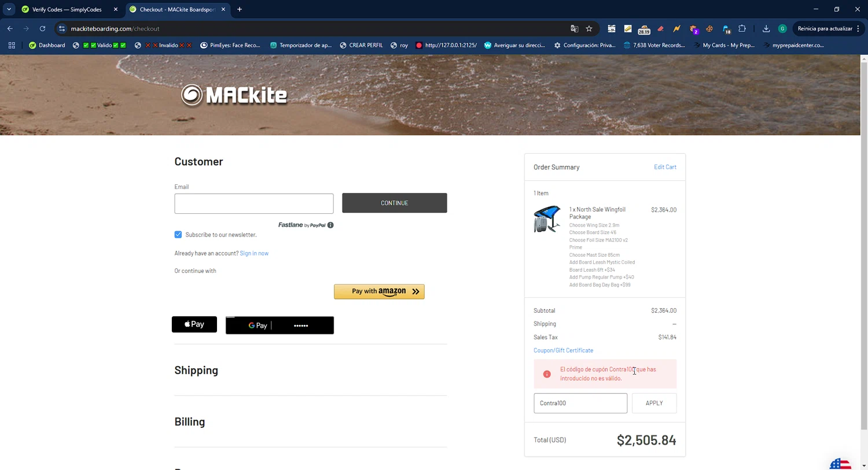Image resolution: width=868 pixels, height=470 pixels.
Task: Open the tab search dropdown arrow
Action: [x=9, y=9]
